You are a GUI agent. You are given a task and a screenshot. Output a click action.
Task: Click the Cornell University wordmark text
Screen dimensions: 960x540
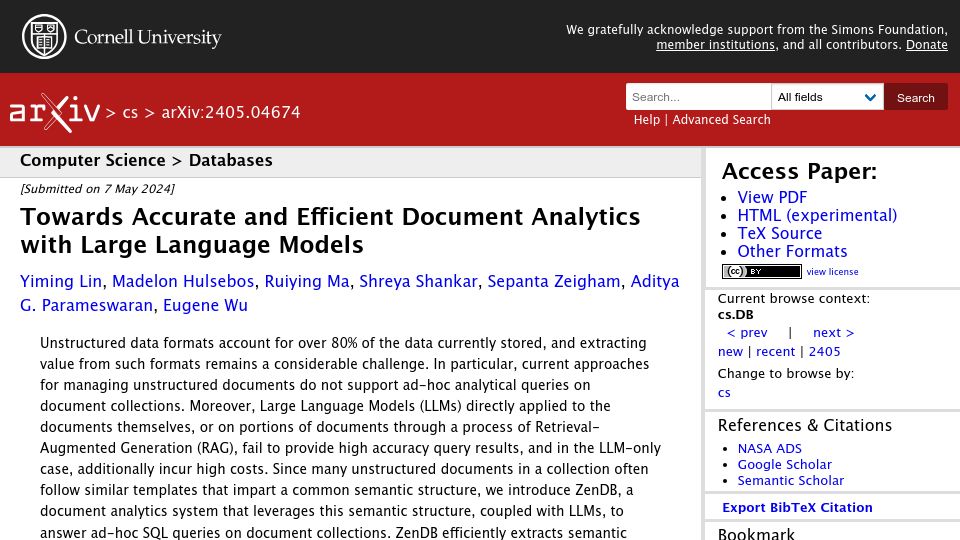148,37
